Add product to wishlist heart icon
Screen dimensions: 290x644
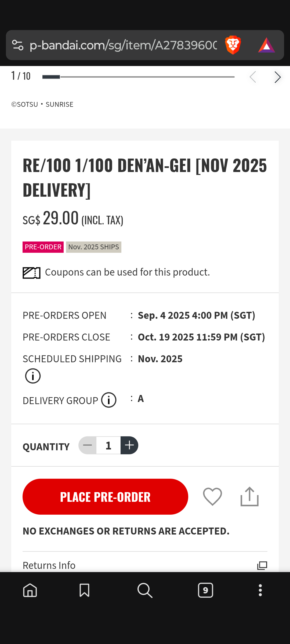pyautogui.click(x=212, y=496)
